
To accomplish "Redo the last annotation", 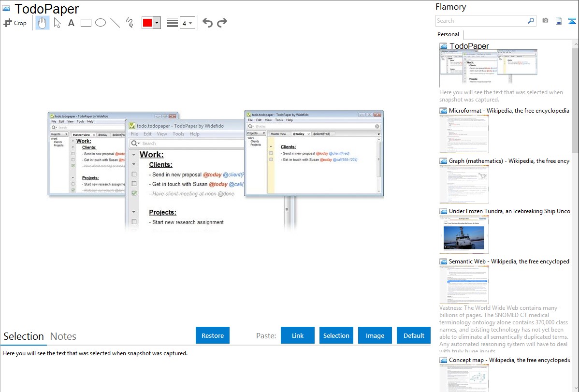I will 222,23.
